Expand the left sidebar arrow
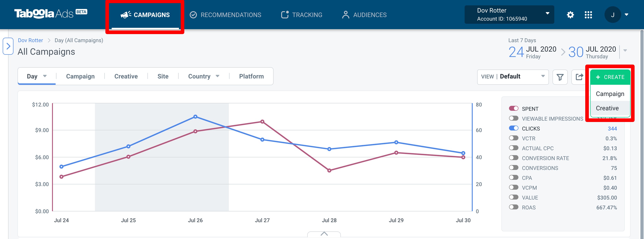Viewport: 644px width, 239px height. click(8, 46)
